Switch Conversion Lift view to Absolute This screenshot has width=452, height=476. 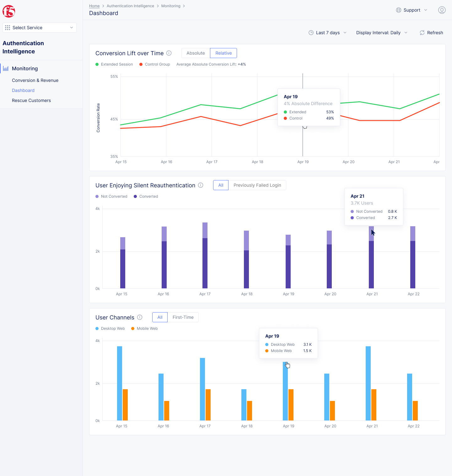(195, 53)
